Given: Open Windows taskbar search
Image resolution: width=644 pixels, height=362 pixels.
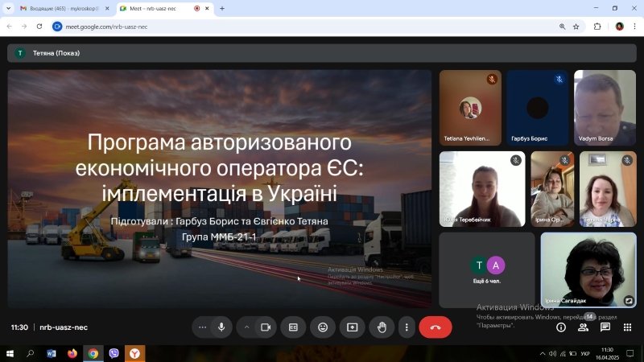Looking at the screenshot, I should (x=30, y=353).
